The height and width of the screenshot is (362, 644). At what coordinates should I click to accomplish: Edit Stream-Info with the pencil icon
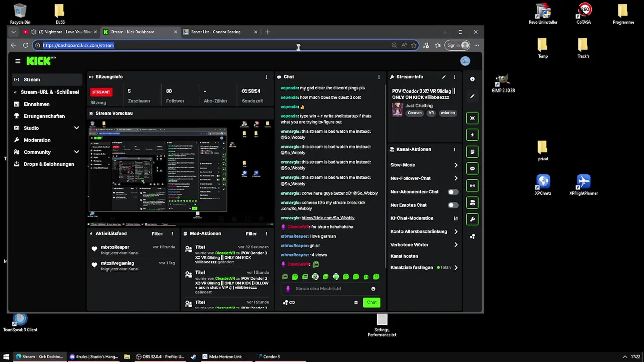click(x=444, y=77)
